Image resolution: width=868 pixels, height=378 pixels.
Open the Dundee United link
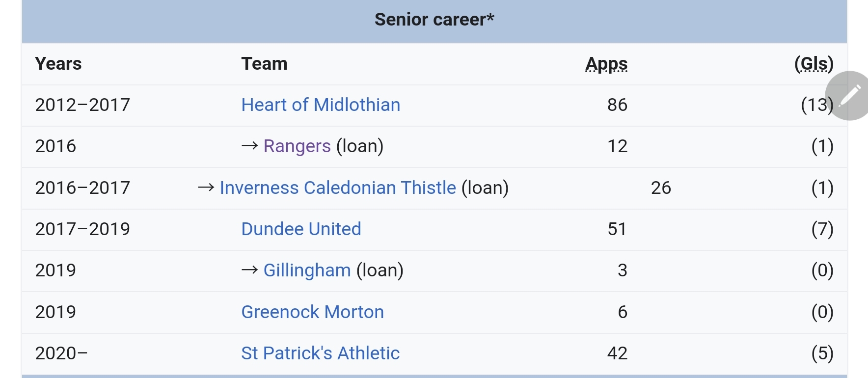[301, 229]
